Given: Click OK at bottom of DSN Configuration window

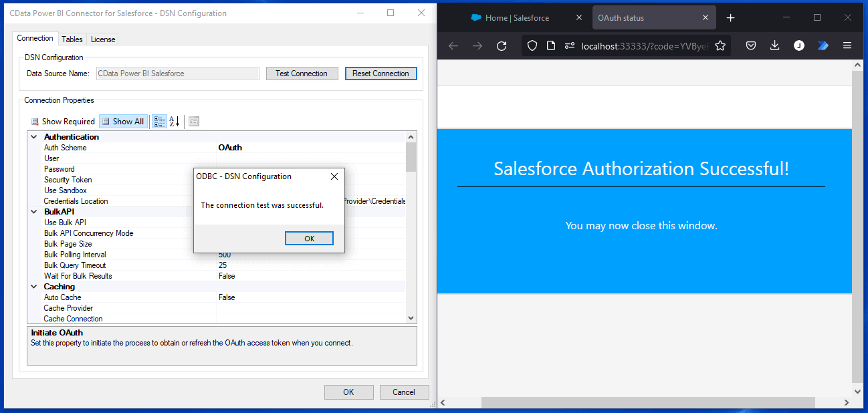Looking at the screenshot, I should pos(348,392).
